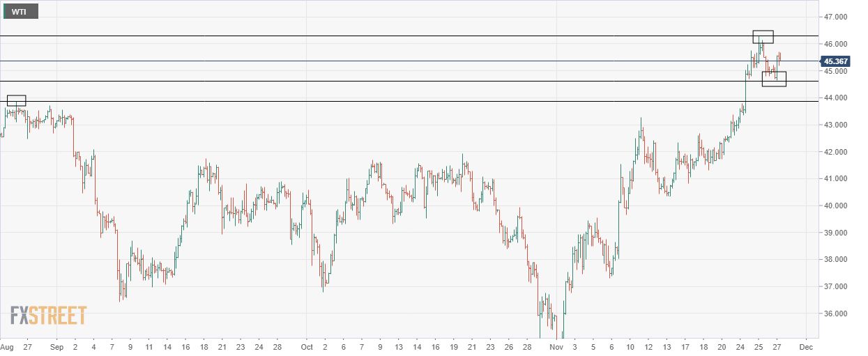Click the Sep label on time axis

[x=58, y=346]
